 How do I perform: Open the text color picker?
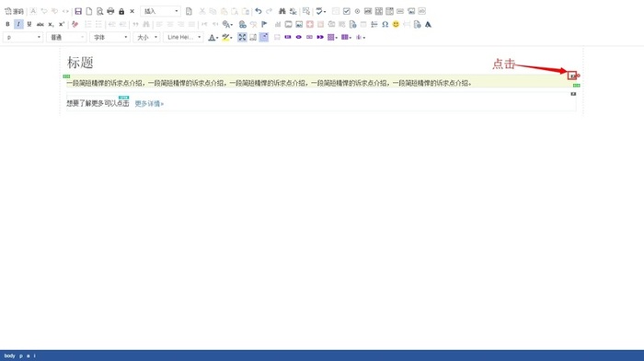click(x=213, y=38)
